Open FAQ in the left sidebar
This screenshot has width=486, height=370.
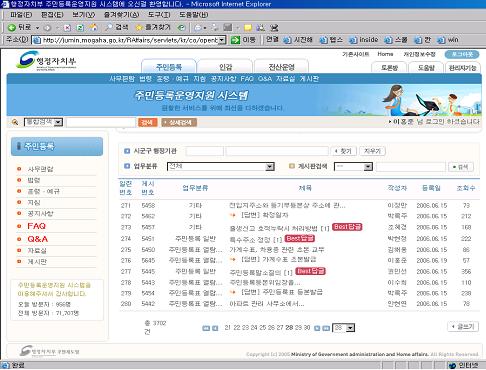(x=37, y=226)
